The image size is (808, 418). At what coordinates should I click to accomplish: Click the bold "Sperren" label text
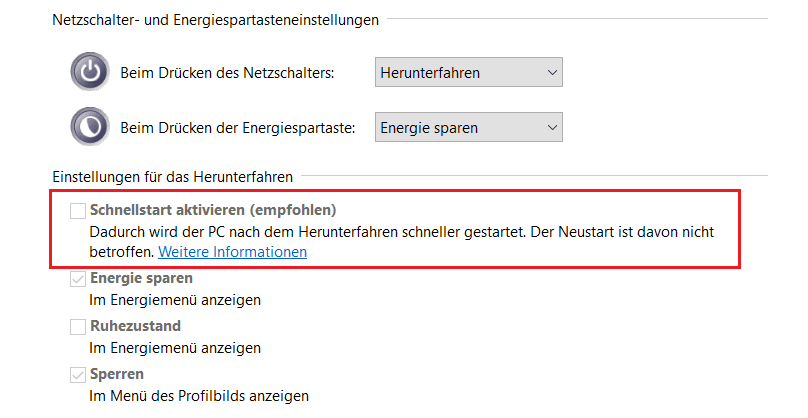click(x=116, y=374)
